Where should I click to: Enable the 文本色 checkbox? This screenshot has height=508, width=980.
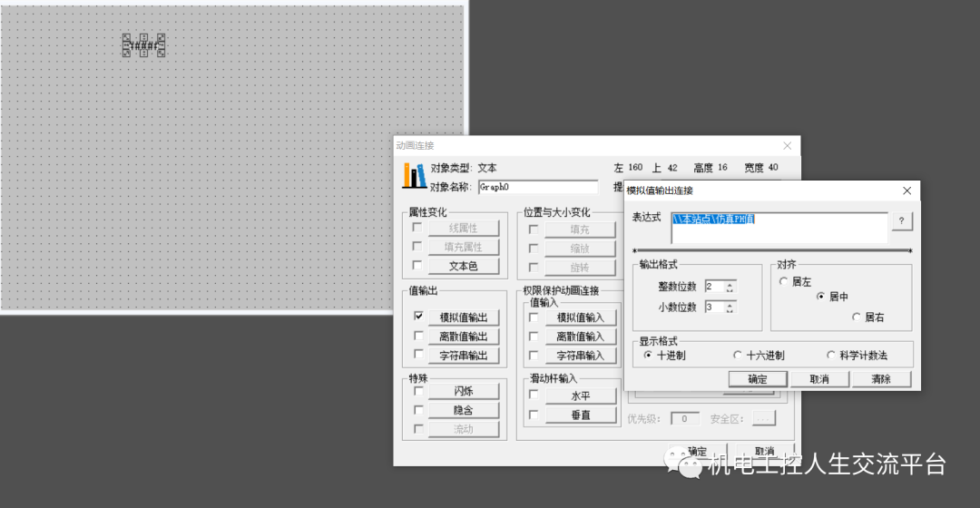[418, 266]
